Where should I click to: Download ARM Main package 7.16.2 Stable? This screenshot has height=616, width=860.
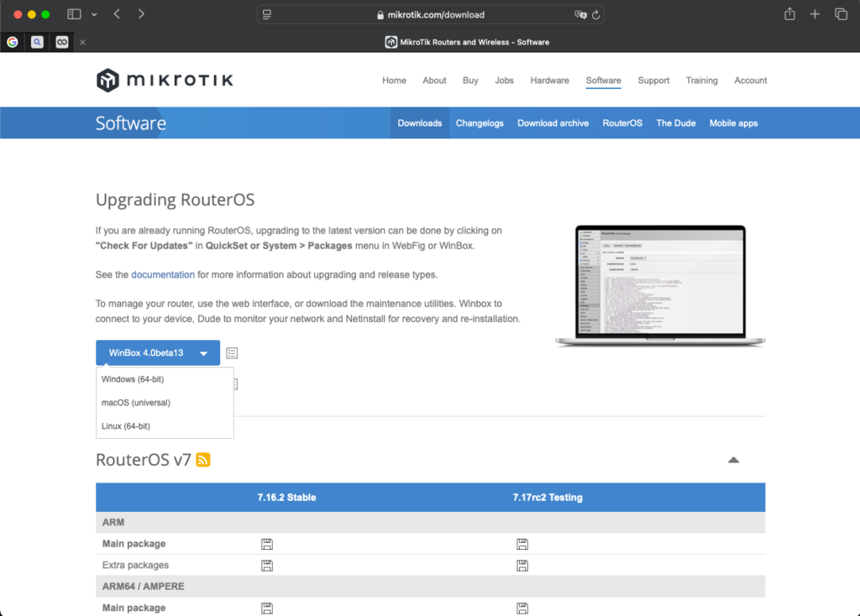[x=267, y=544]
